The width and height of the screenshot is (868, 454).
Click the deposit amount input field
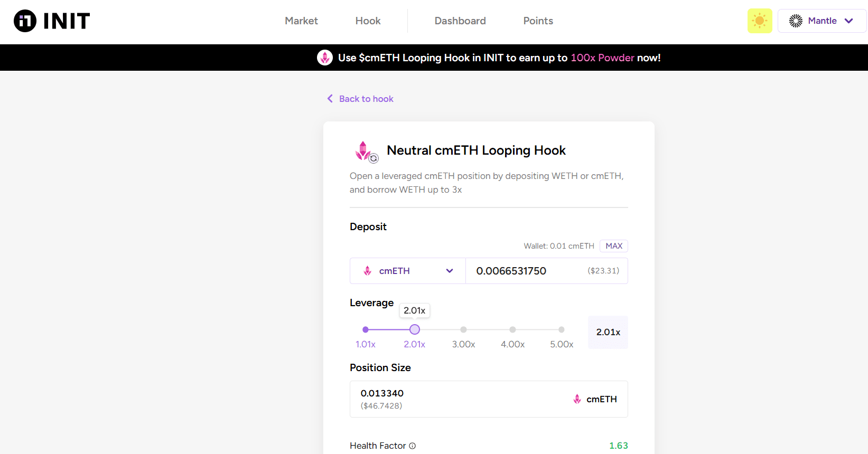(x=528, y=271)
